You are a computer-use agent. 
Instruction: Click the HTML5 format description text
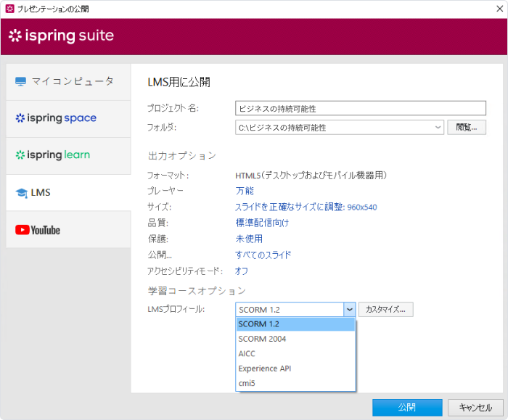[311, 176]
